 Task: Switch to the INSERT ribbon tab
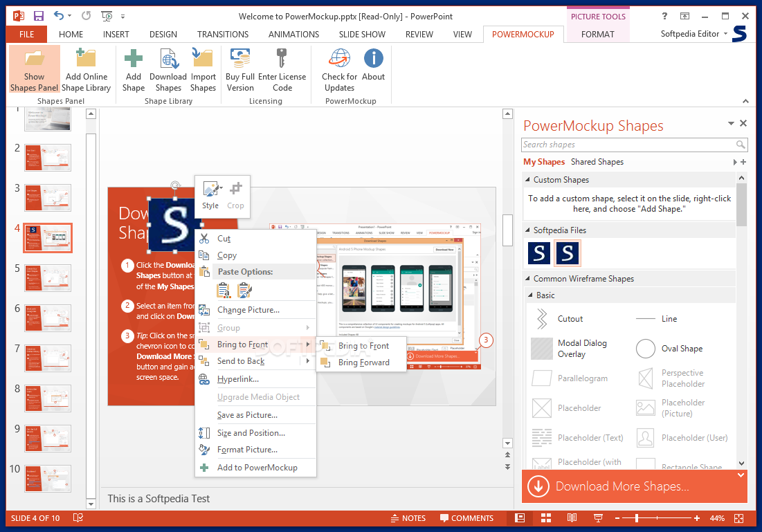coord(116,35)
